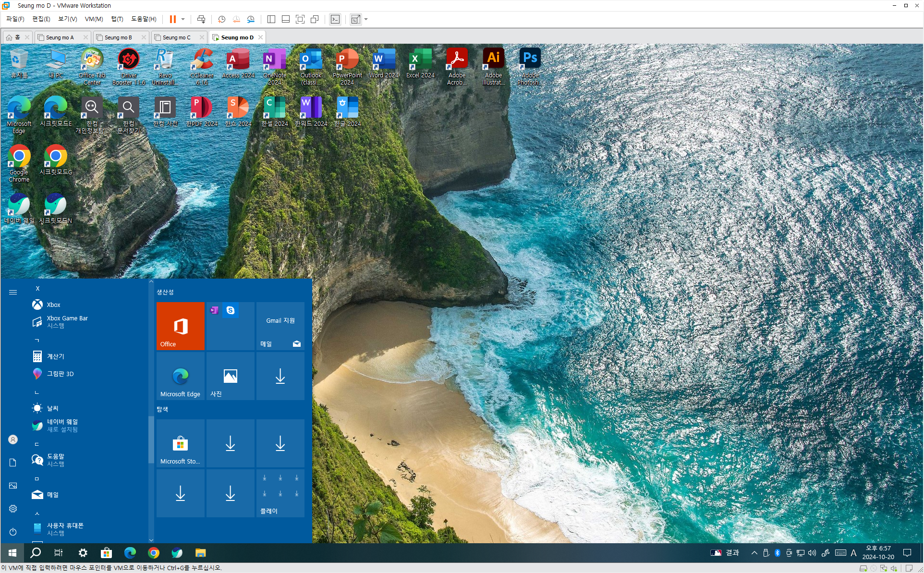The width and height of the screenshot is (924, 573).
Task: Enter full screen mode via toolbar icon
Action: click(x=300, y=19)
